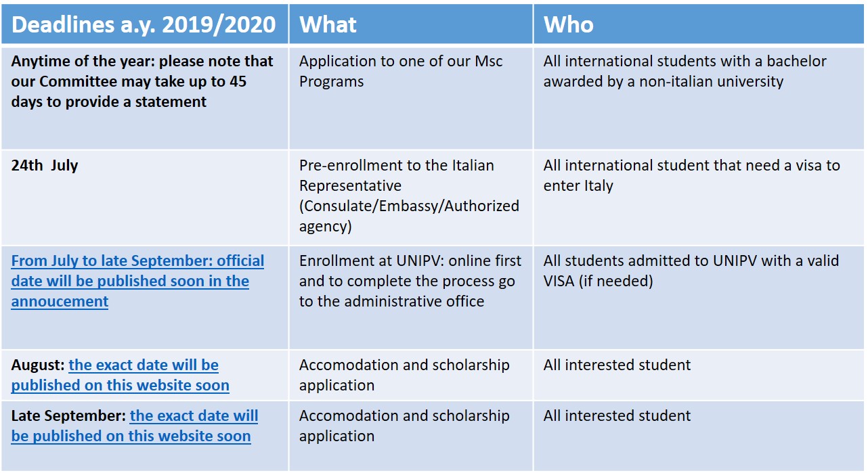Click August row 'All interested student' cell
The height and width of the screenshot is (473, 868).
point(699,375)
